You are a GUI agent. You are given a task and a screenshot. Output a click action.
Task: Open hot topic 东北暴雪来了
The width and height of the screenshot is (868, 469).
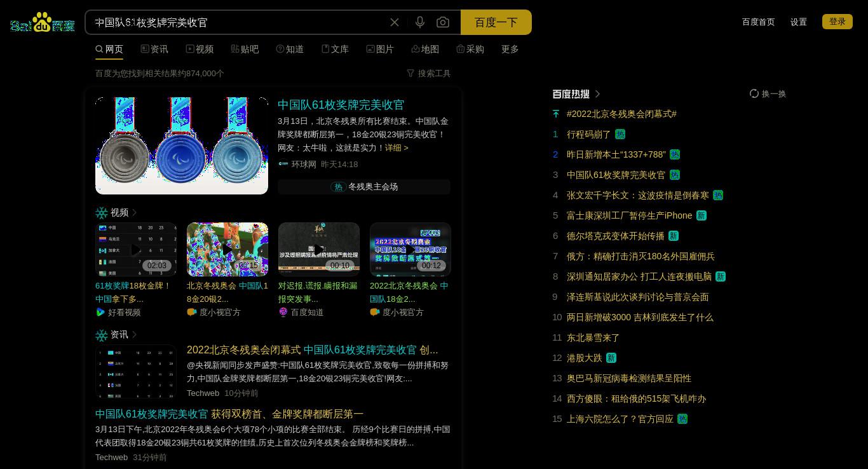click(x=593, y=337)
